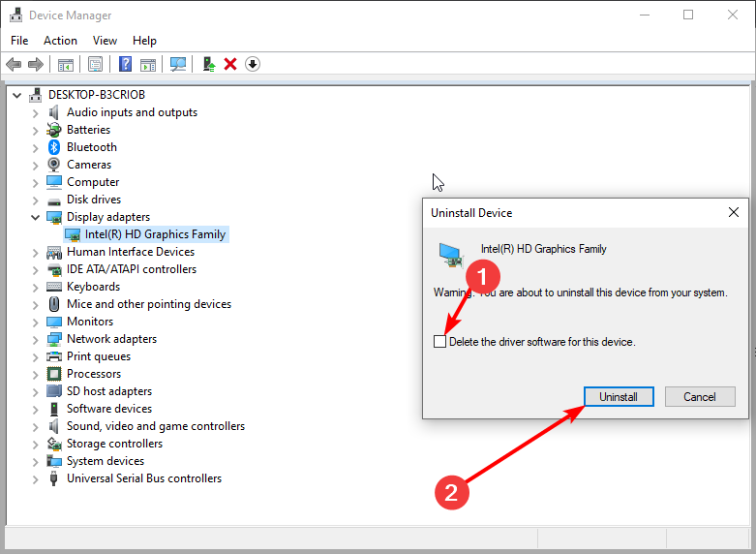Image resolution: width=756 pixels, height=554 pixels.
Task: Click the Cameras webcam icon
Action: coord(54,165)
